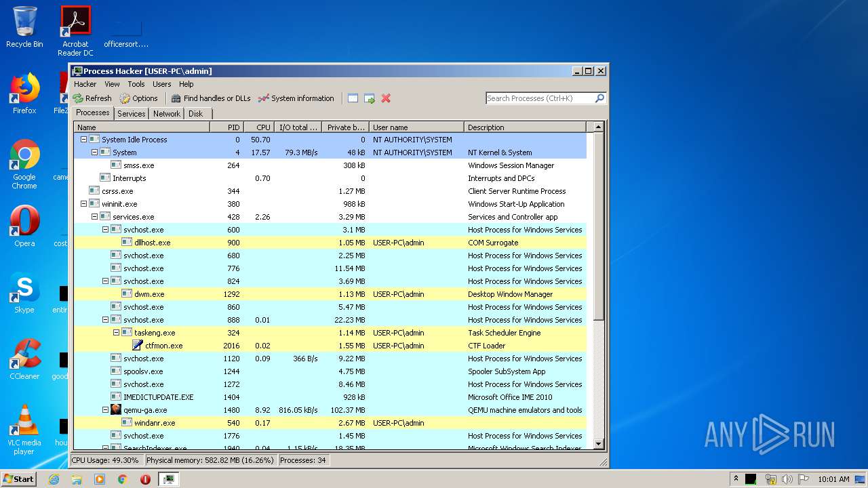Viewport: 868px width, 488px height.
Task: Click the CPU Usage status bar entry
Action: coord(105,460)
